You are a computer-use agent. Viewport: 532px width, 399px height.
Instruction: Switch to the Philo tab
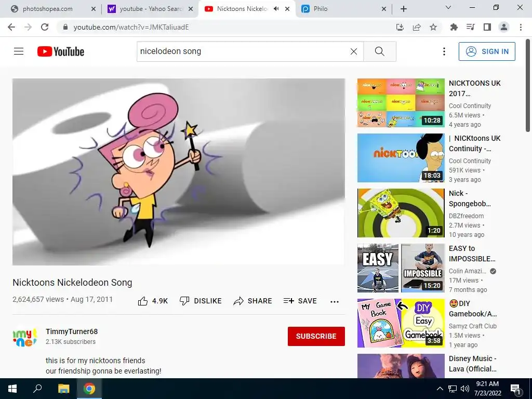343,9
